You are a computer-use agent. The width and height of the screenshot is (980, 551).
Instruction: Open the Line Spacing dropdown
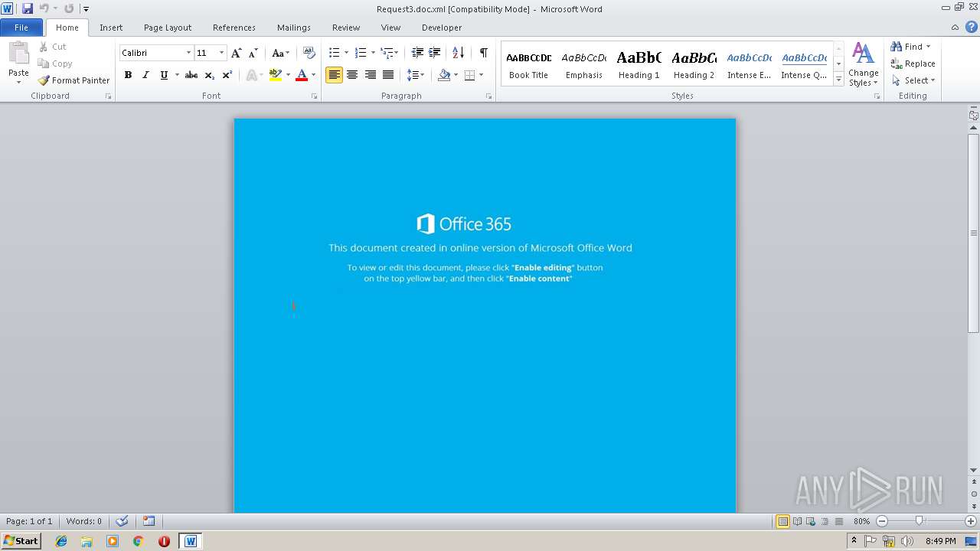[415, 75]
